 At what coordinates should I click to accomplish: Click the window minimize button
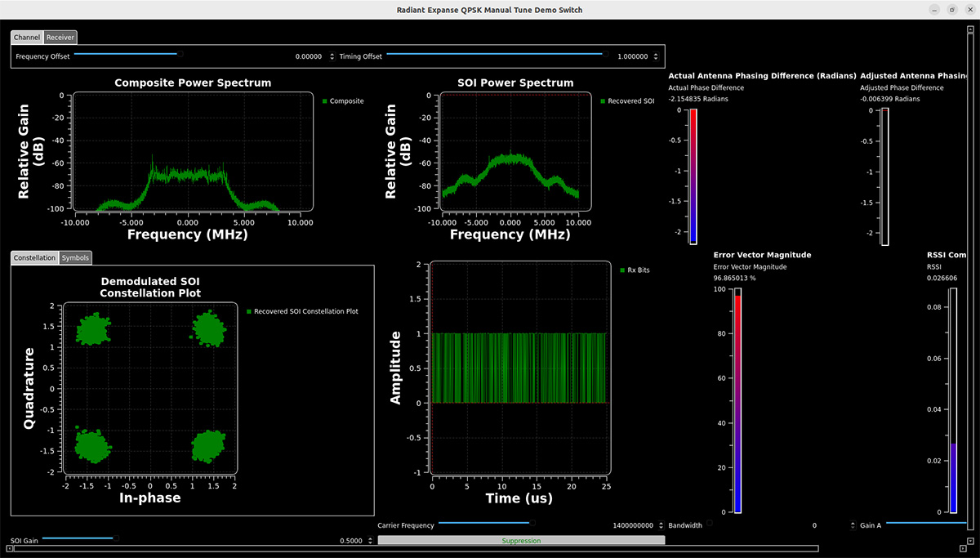(x=934, y=10)
